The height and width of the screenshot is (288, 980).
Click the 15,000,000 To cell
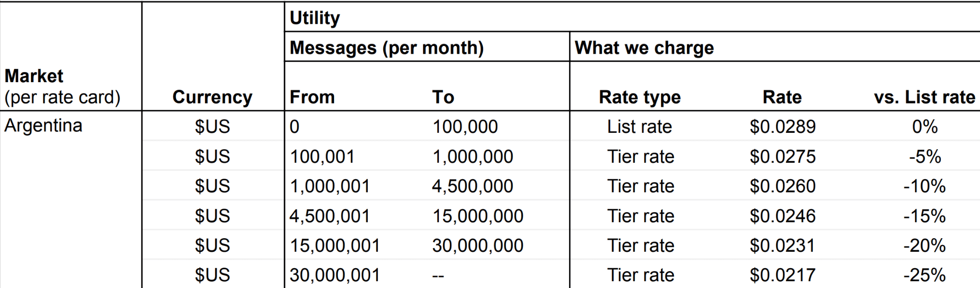[x=477, y=216]
